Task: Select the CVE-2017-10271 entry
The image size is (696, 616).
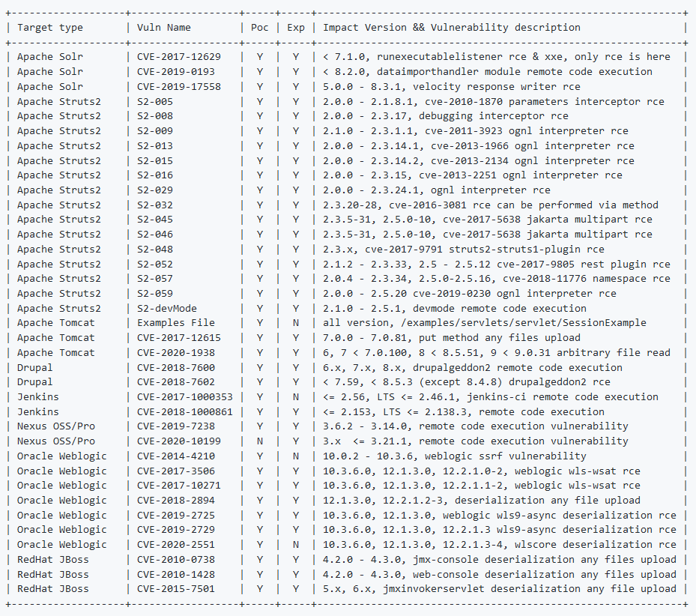Action: click(179, 486)
